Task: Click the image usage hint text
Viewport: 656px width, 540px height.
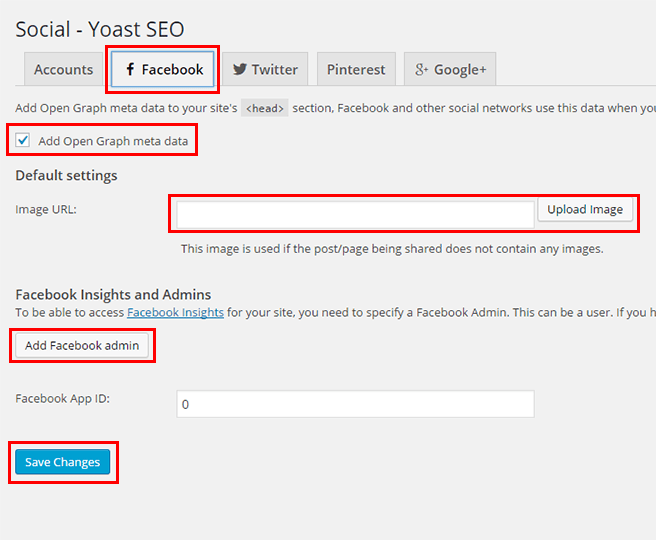Action: click(x=392, y=249)
